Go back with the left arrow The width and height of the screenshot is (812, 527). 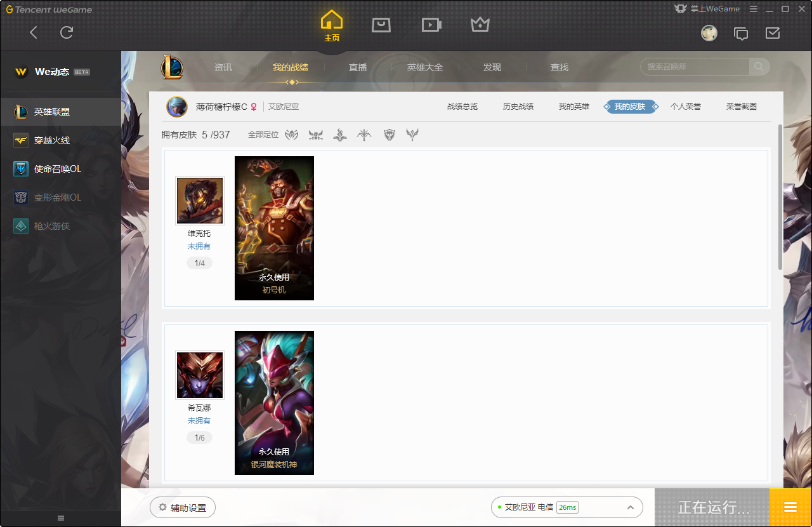pyautogui.click(x=34, y=32)
